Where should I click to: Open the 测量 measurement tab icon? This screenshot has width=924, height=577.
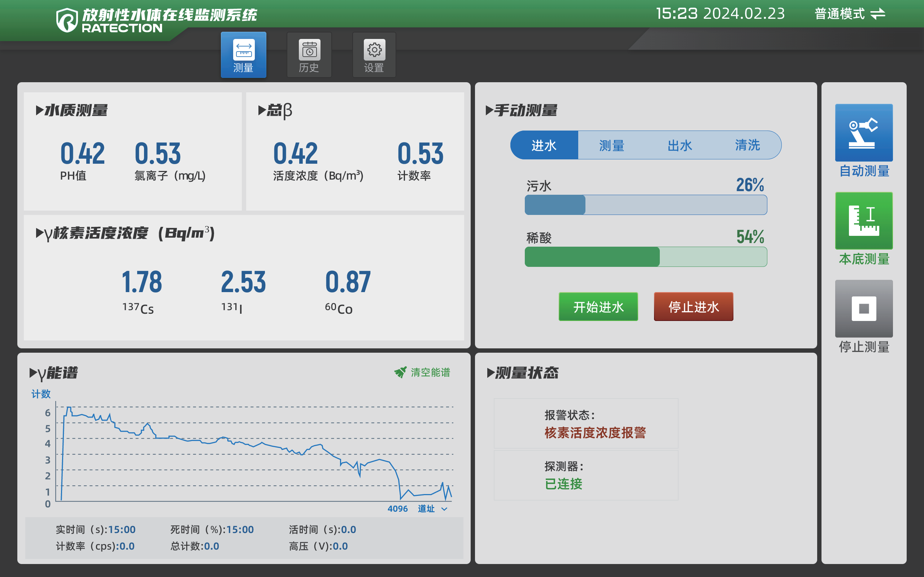tap(244, 50)
